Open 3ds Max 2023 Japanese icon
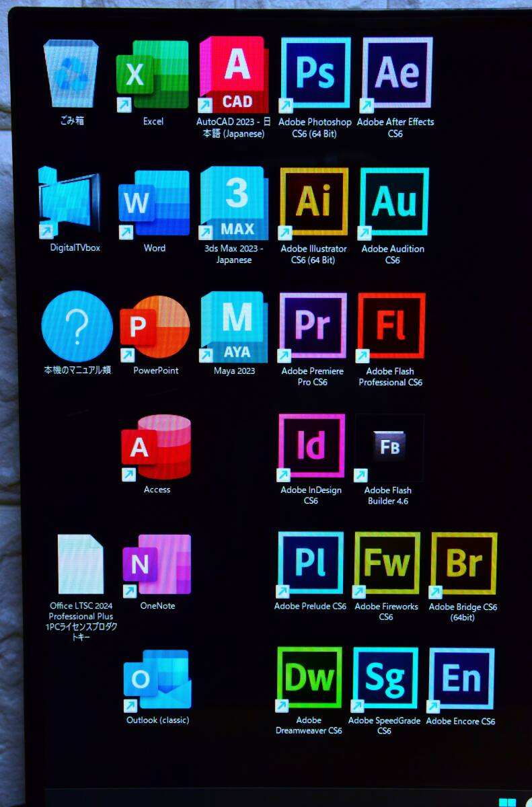 coord(235,203)
